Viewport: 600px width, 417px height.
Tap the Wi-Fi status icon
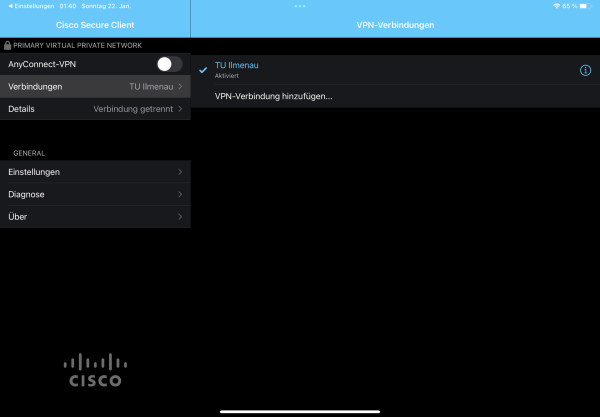tap(556, 6)
